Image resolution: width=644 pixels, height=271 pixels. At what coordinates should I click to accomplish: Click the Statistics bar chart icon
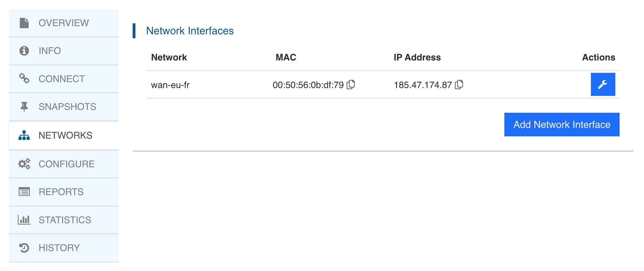coord(24,220)
